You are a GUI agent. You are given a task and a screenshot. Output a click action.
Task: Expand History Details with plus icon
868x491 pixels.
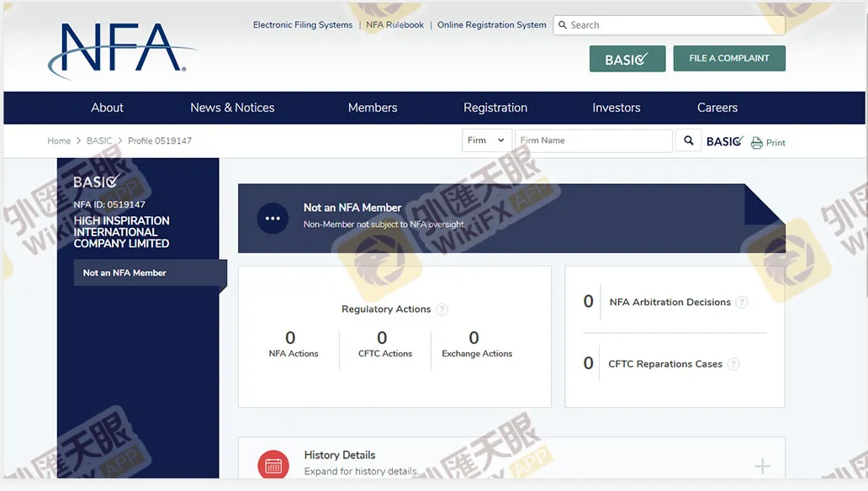pos(762,466)
